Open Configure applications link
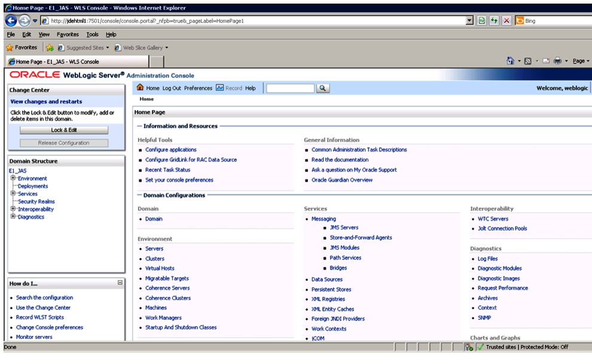The image size is (592, 364). (171, 150)
